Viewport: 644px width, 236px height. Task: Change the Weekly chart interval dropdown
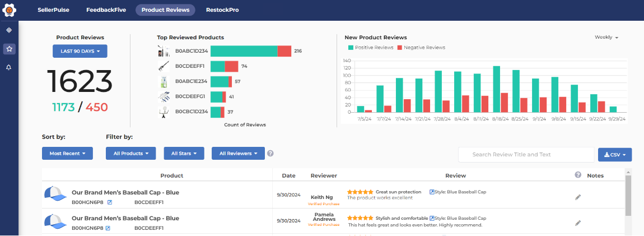tap(606, 37)
